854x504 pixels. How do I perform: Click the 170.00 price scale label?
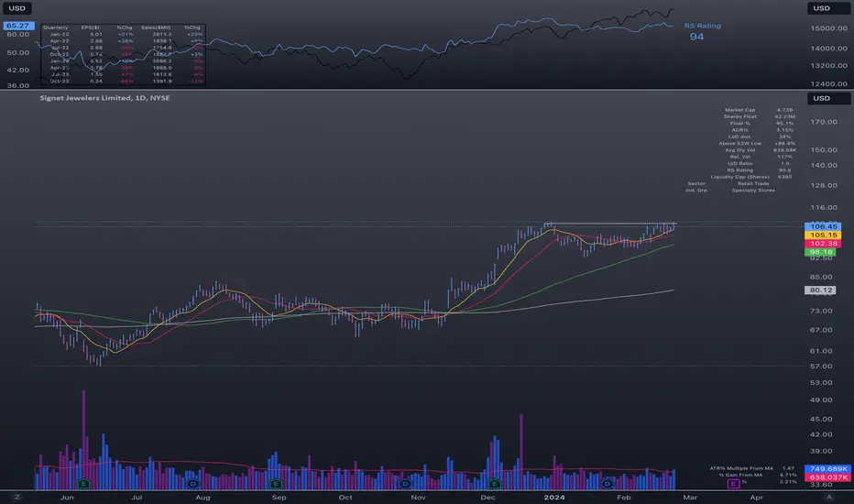[x=824, y=122]
